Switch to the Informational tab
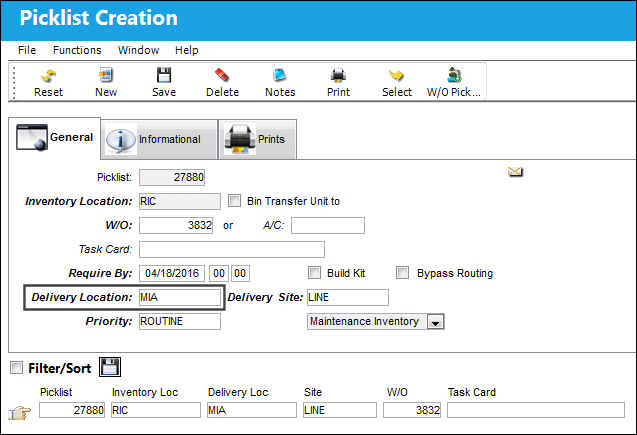 click(x=159, y=139)
